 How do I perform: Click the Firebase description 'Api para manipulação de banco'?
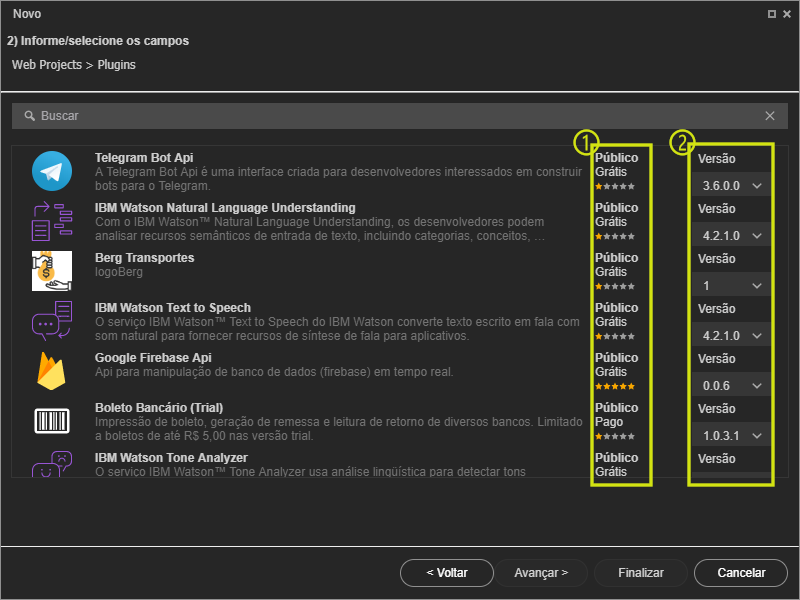coord(274,372)
